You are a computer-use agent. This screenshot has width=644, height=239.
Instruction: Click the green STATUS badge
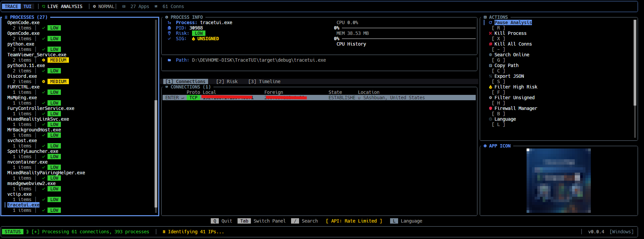pos(13,232)
